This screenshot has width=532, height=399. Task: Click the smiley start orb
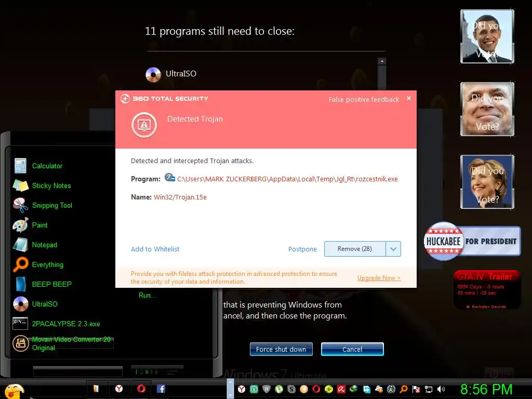click(x=14, y=391)
